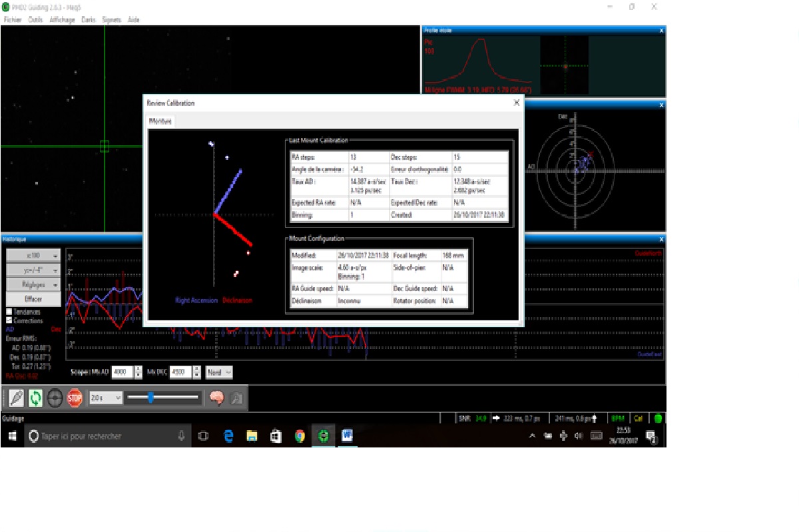Adjust the Mx AD spinner arrows
Screen dimensions: 799x532
click(x=138, y=372)
